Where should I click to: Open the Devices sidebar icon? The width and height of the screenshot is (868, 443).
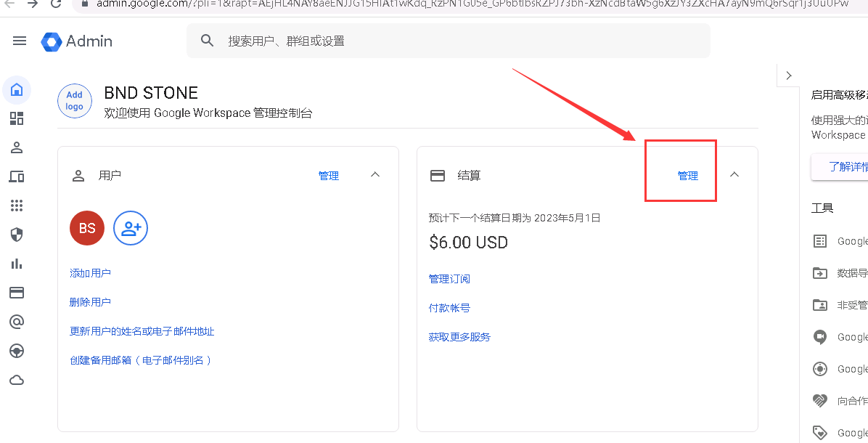click(17, 176)
